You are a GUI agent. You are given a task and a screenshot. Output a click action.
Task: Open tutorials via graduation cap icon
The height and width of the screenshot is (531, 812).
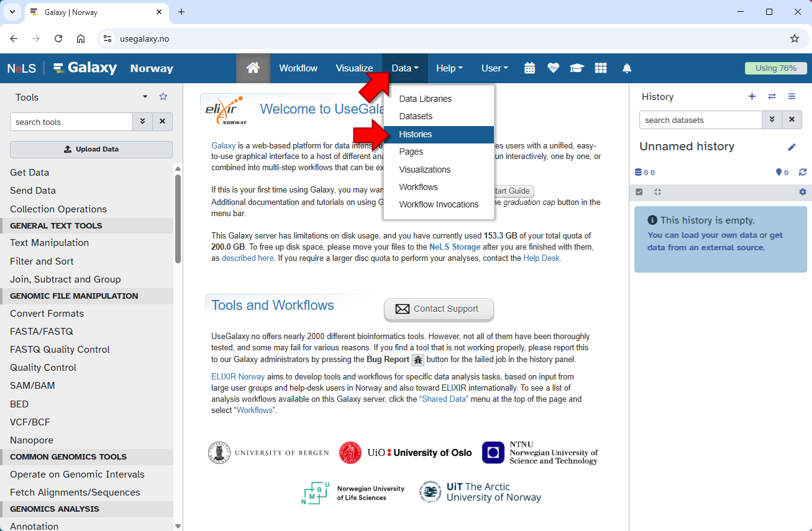coord(577,68)
